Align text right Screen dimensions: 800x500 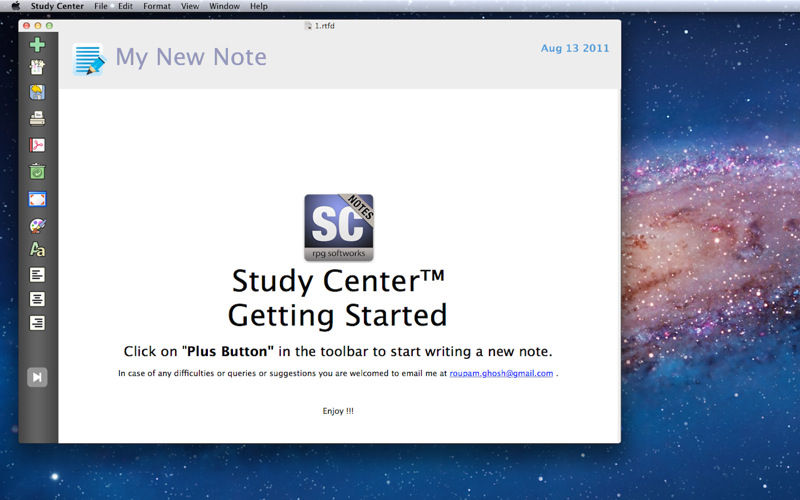[x=37, y=323]
